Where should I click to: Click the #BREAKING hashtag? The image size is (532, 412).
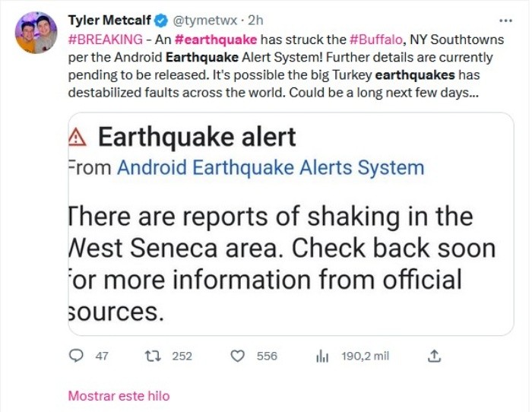[105, 39]
